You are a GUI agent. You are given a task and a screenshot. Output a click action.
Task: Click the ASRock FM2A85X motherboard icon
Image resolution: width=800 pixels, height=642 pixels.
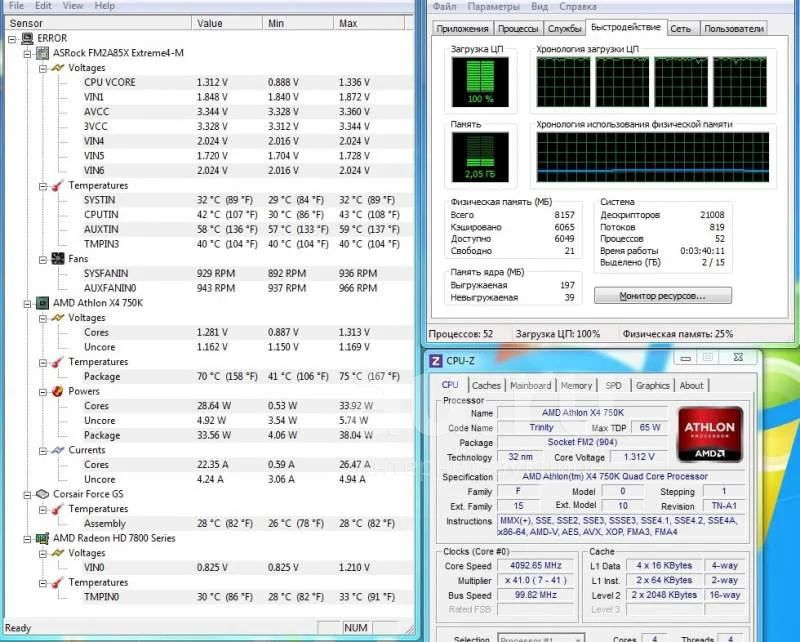click(x=42, y=53)
